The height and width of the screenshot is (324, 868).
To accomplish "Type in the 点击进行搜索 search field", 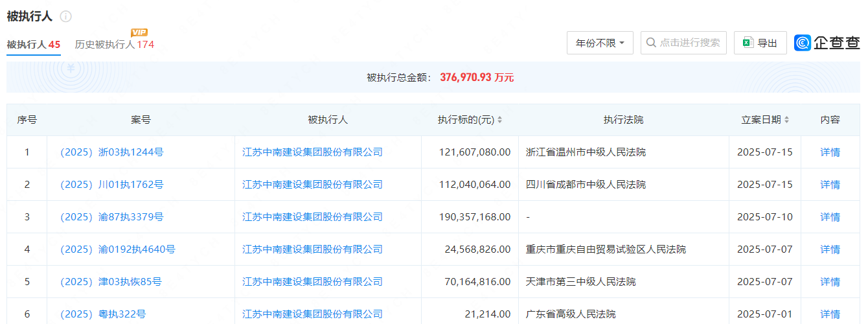I will click(690, 43).
